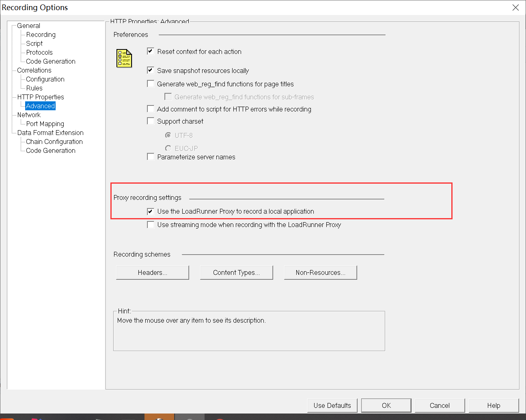Enable Generate web_reg_find functions for page titles
Screen dimensions: 526x420
(151, 83)
